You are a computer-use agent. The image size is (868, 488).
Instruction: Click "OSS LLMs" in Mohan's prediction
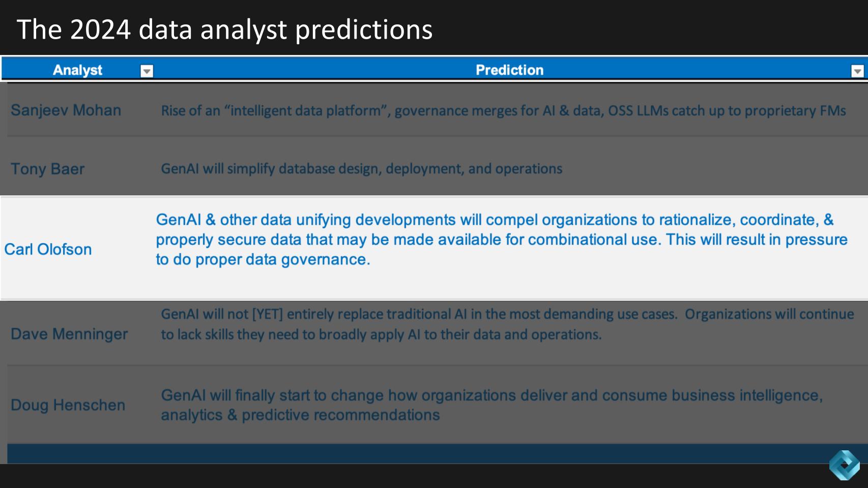[x=638, y=111]
